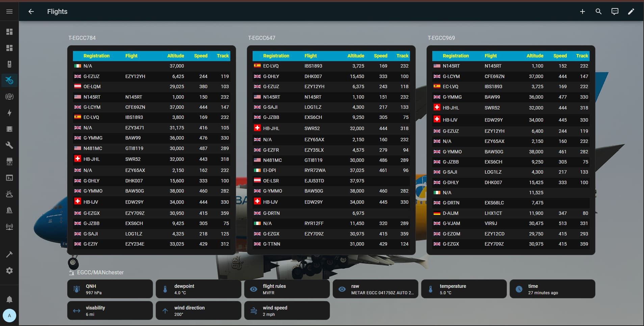Click the Flights page title

click(x=57, y=11)
